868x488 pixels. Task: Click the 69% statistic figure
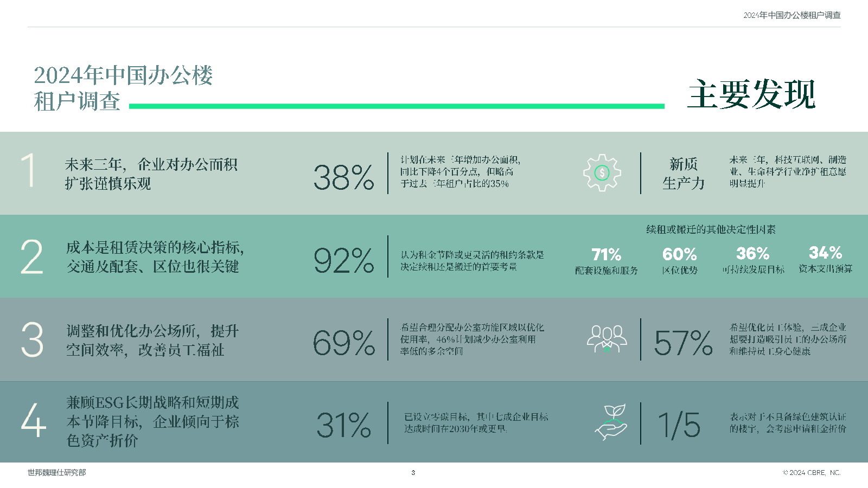pyautogui.click(x=344, y=343)
